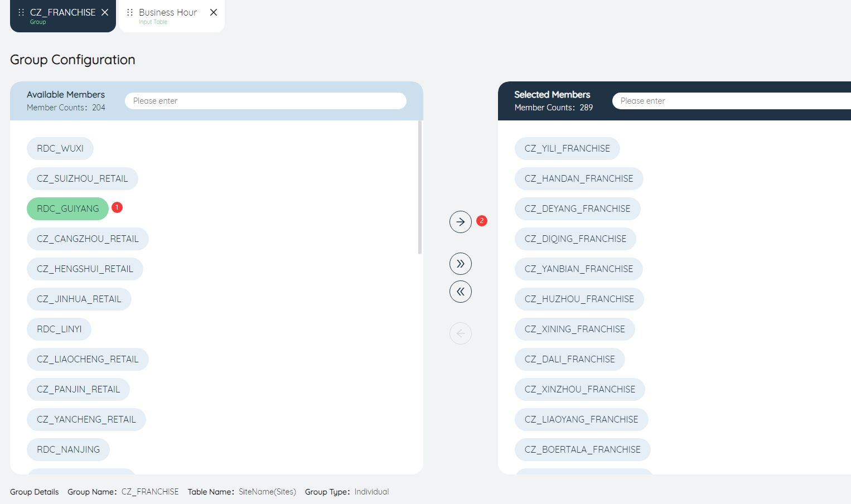This screenshot has height=504, width=851.
Task: Move selected member right with single arrow
Action: coord(461,222)
